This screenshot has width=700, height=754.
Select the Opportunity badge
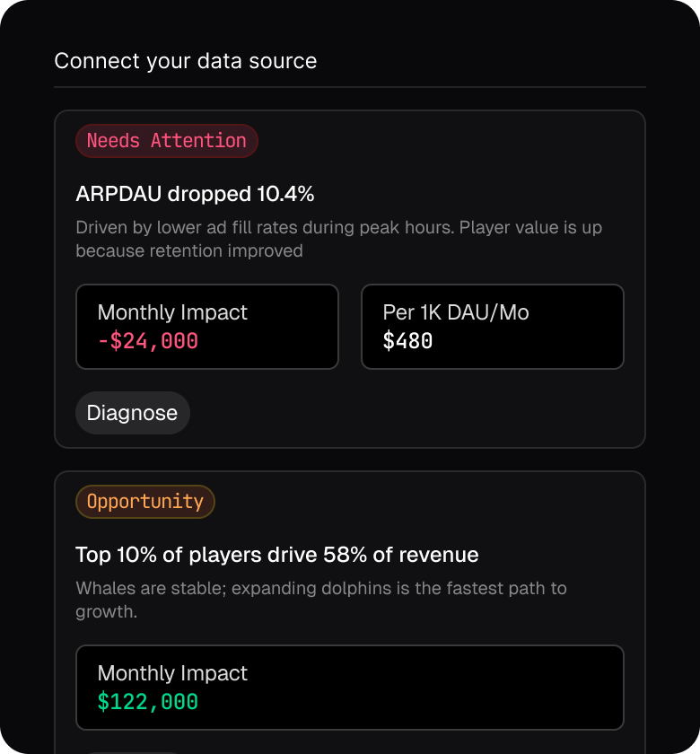145,502
